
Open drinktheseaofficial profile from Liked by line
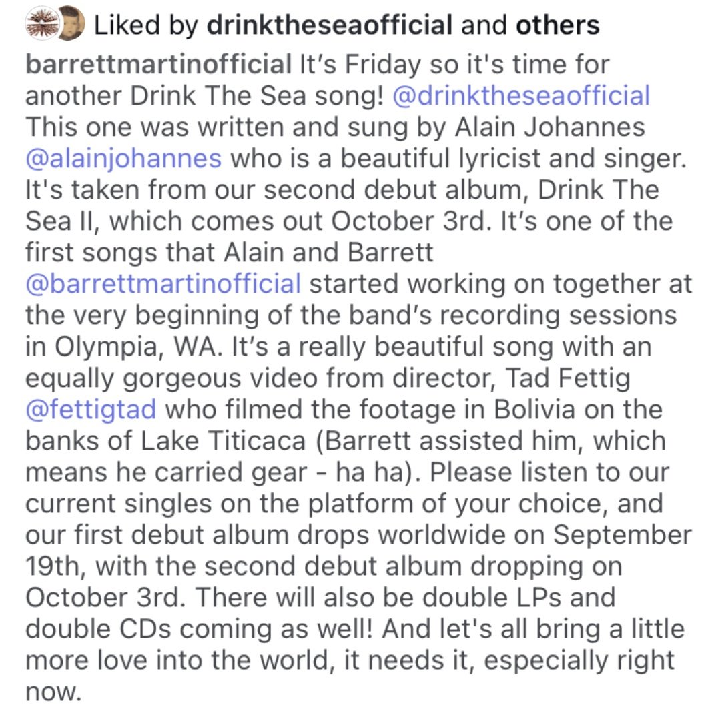pyautogui.click(x=329, y=25)
